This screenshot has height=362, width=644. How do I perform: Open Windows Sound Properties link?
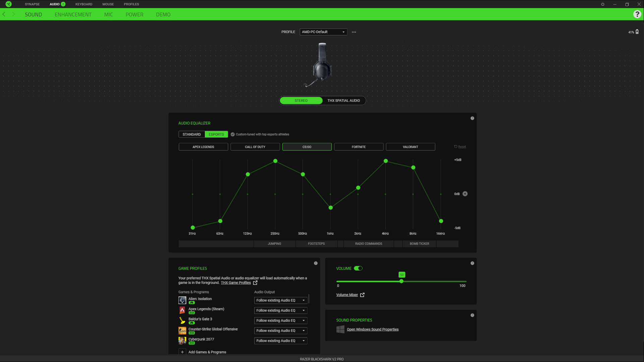pyautogui.click(x=372, y=329)
